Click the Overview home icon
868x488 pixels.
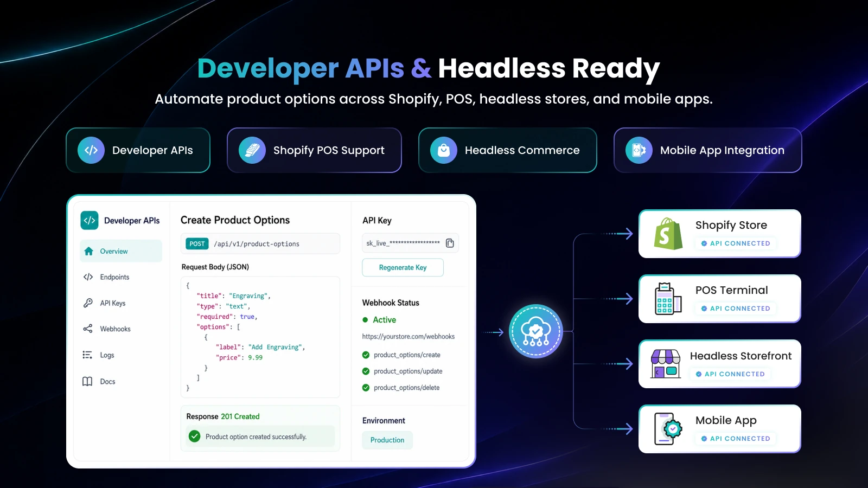pyautogui.click(x=89, y=251)
